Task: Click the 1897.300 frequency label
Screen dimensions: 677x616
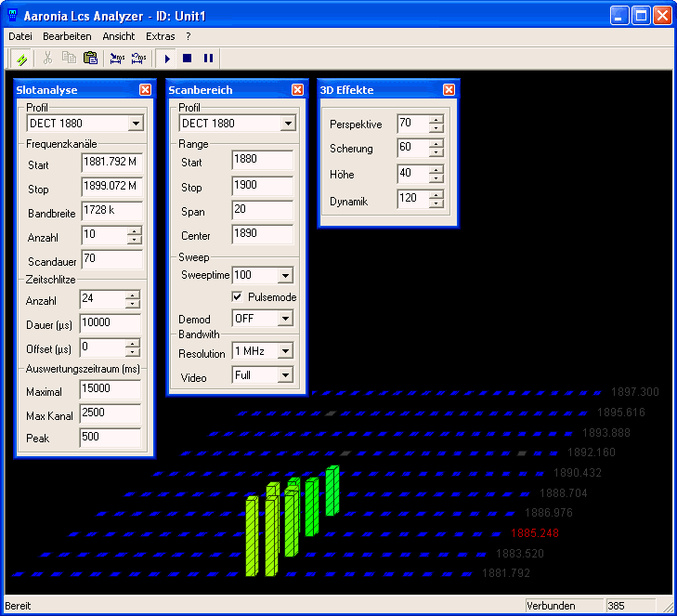Action: pos(634,392)
